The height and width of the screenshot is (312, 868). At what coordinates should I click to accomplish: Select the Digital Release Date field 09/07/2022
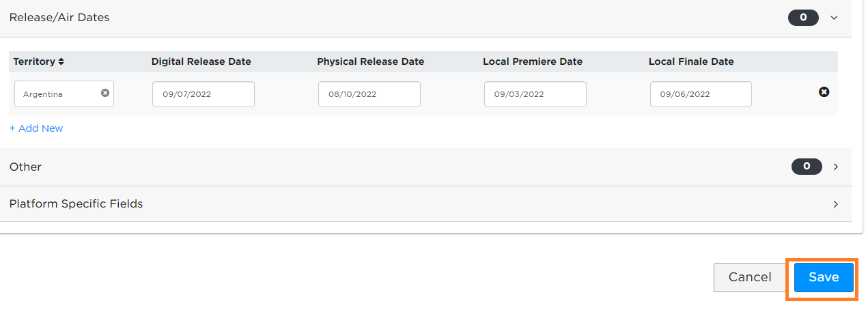coord(204,94)
